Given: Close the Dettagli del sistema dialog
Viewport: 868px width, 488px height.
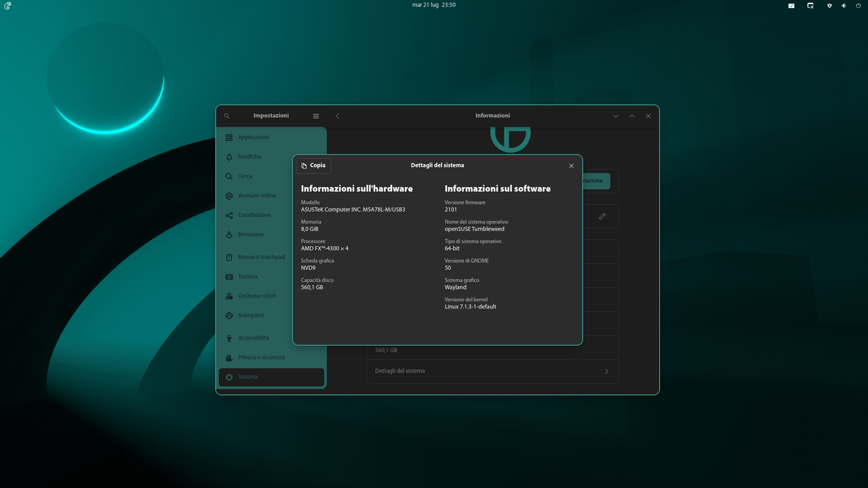Looking at the screenshot, I should [571, 165].
